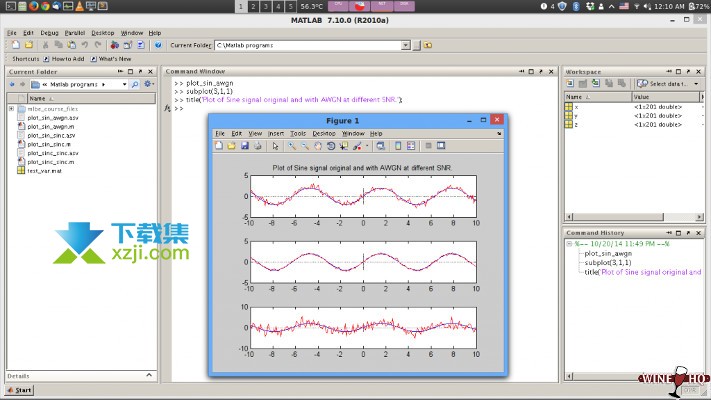Select plot_sin_awgn.m file
Viewport: 711px width, 400px height.
tap(51, 127)
